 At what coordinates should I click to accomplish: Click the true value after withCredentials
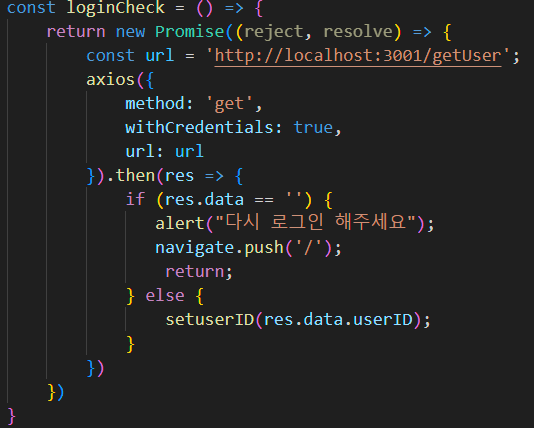click(313, 127)
